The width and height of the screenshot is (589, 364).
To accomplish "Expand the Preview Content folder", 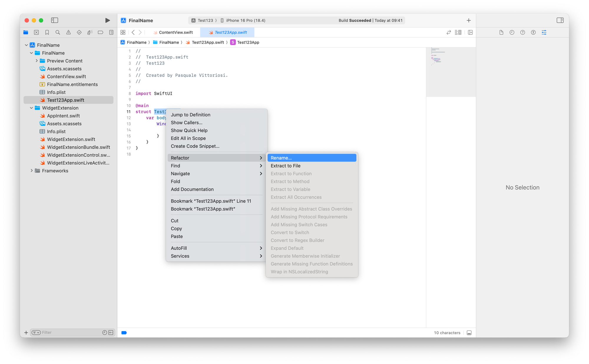I will [37, 61].
